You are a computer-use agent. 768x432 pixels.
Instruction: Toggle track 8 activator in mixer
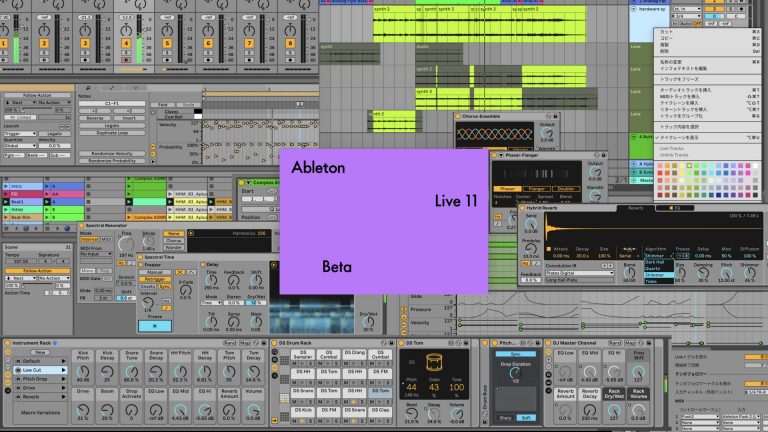coord(290,44)
